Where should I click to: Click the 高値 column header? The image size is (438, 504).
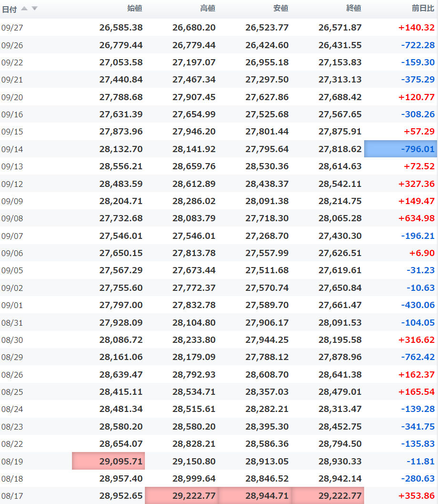coord(208,9)
